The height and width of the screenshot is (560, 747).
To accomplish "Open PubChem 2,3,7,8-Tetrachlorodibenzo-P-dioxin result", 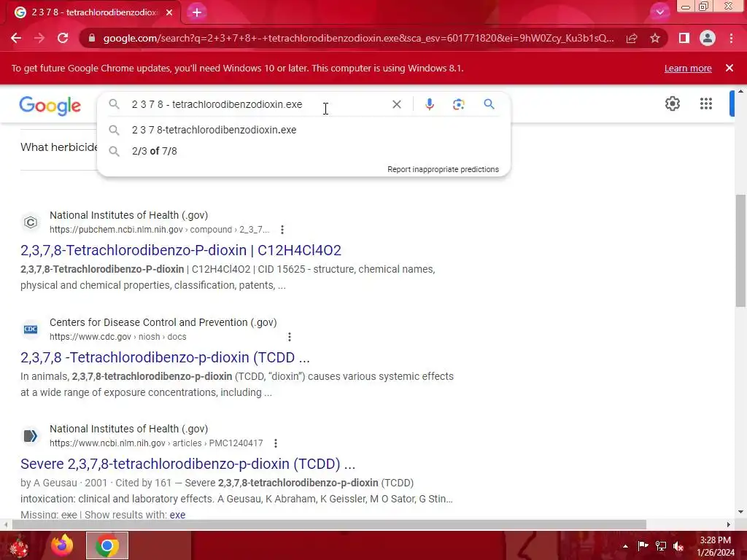I will [181, 250].
